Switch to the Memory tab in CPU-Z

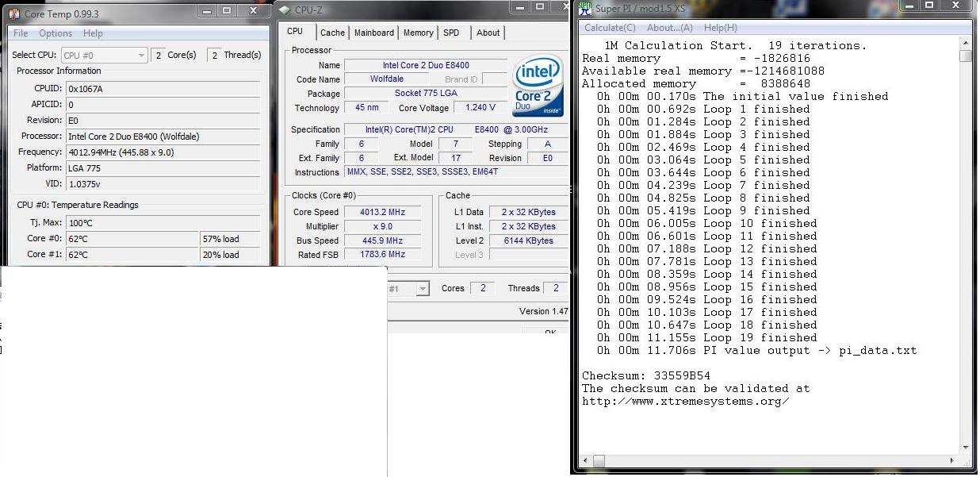pos(418,33)
